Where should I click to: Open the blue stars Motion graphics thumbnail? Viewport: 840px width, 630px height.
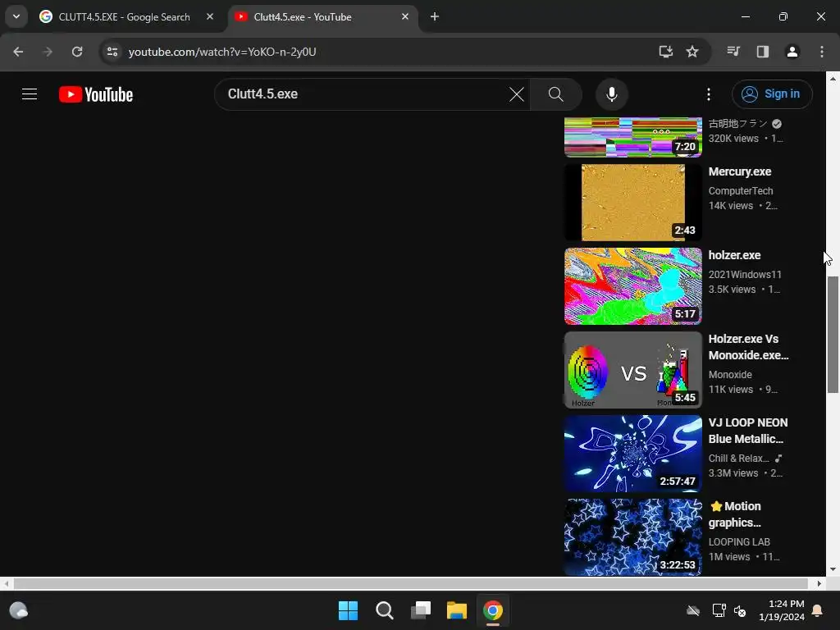coord(632,536)
